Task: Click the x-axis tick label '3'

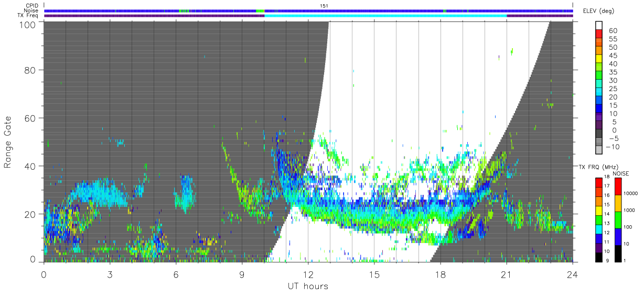Action: (110, 274)
